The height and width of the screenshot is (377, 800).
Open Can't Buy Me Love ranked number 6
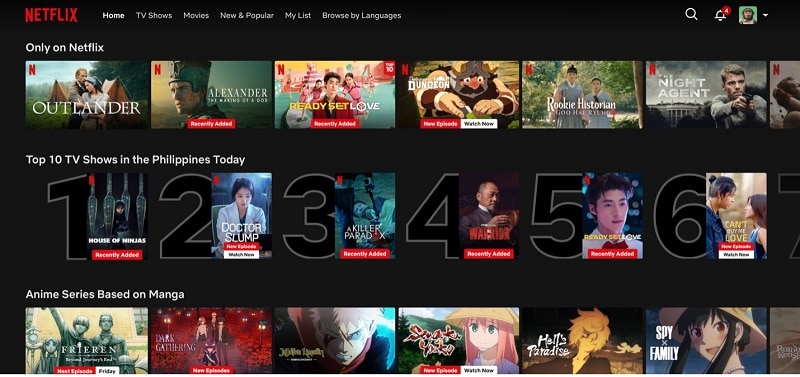point(736,216)
